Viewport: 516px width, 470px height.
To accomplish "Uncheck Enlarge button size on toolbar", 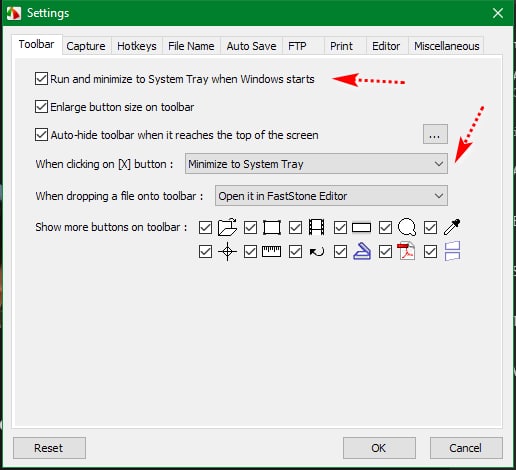I will pos(41,107).
